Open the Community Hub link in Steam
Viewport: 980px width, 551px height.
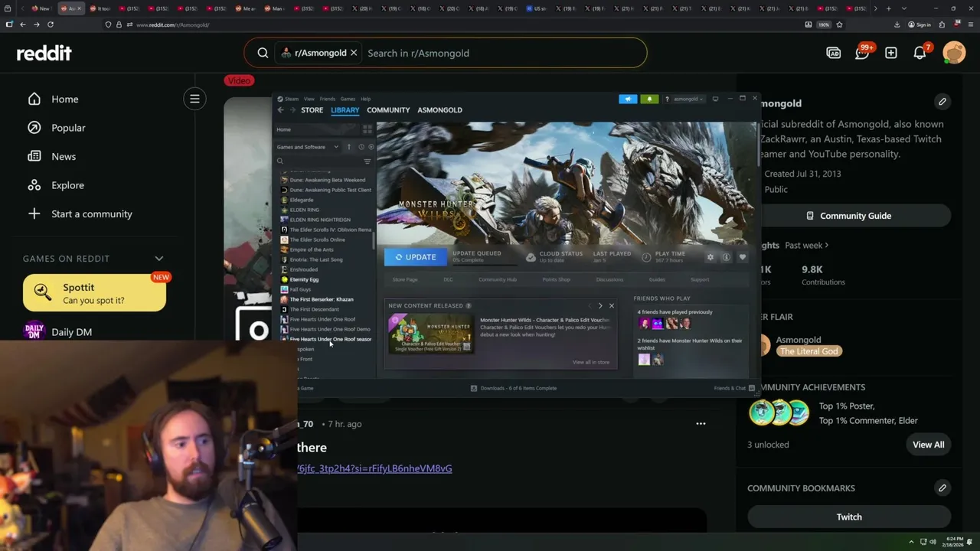[498, 279]
